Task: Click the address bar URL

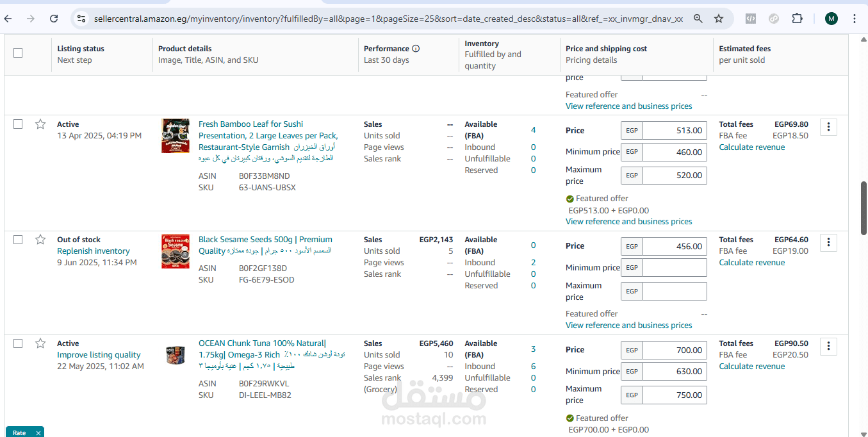Action: (x=388, y=19)
